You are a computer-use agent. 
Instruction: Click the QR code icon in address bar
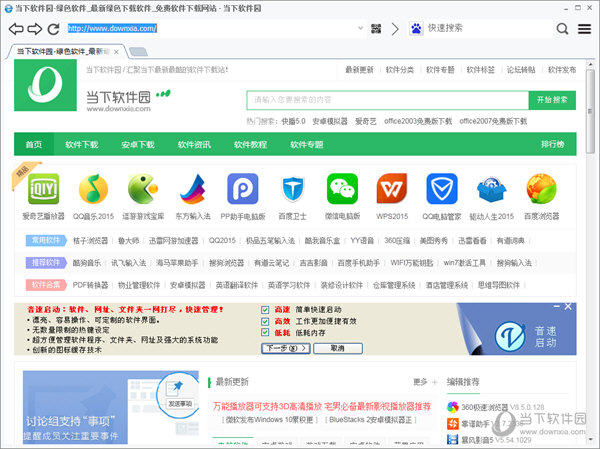pos(376,29)
